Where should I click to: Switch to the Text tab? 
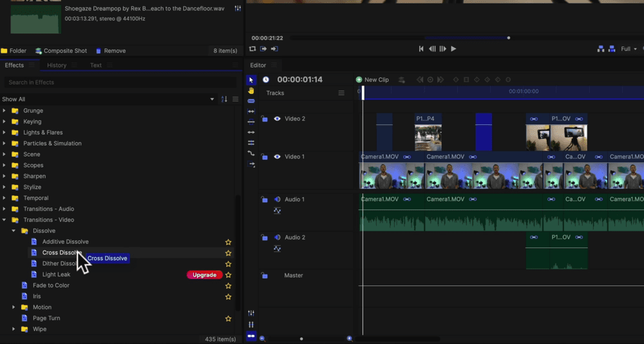coord(96,65)
